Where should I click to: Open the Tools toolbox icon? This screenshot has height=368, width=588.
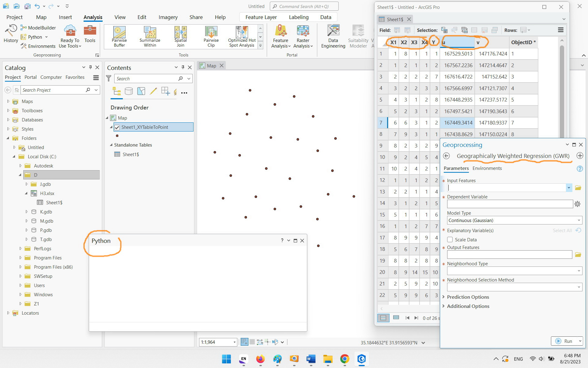(90, 34)
